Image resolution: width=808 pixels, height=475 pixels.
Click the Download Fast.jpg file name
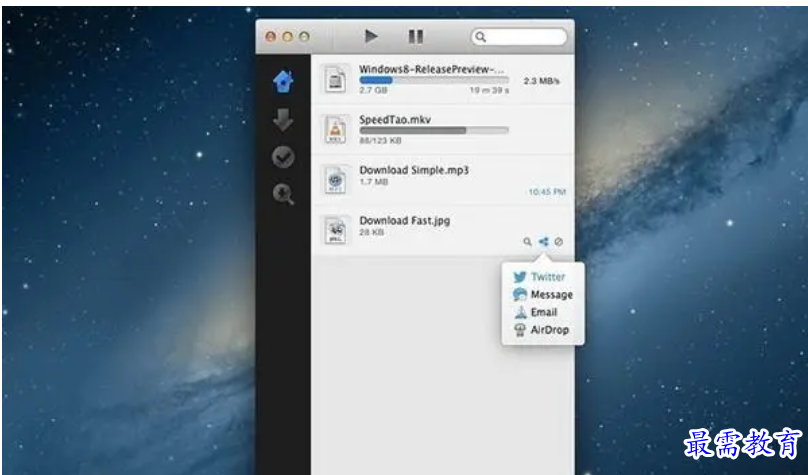point(405,220)
